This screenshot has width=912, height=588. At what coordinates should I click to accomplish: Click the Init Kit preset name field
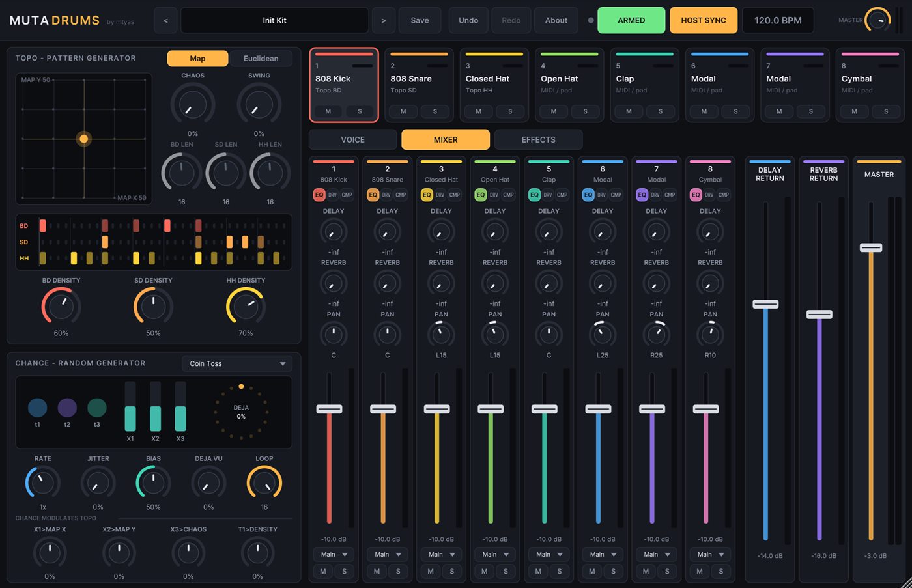point(274,20)
